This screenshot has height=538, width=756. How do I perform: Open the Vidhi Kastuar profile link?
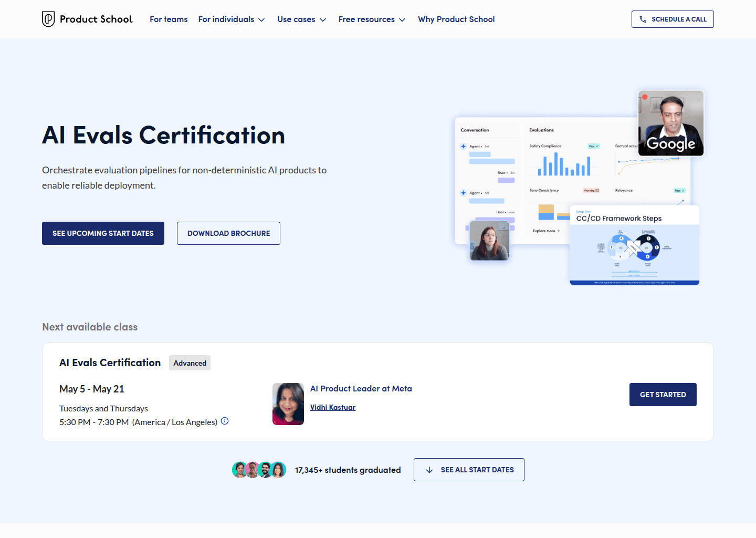pyautogui.click(x=333, y=407)
